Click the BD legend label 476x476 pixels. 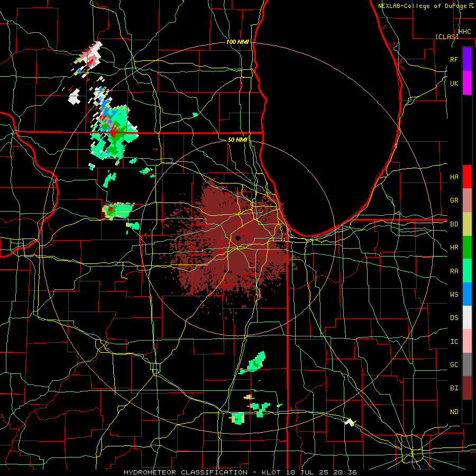pyautogui.click(x=454, y=224)
